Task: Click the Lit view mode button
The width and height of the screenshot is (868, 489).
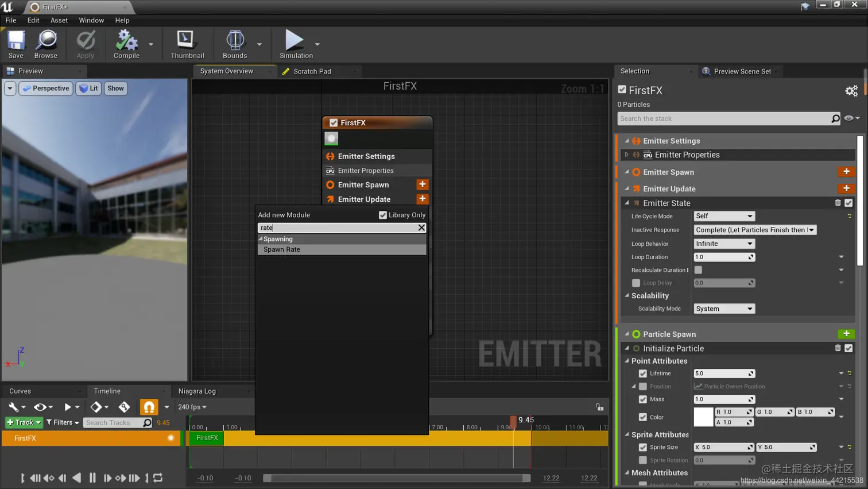Action: pos(89,88)
